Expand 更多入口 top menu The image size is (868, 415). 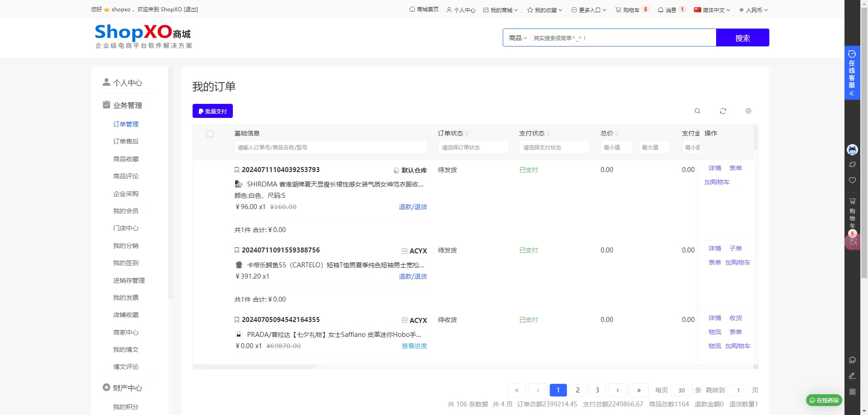[x=589, y=10]
